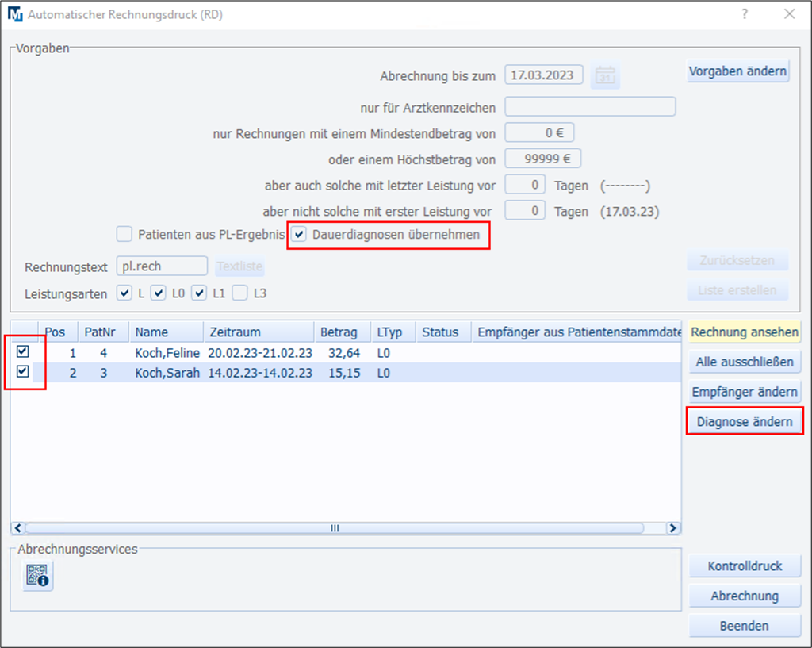Click the letzter Leistung Tagen field
The height and width of the screenshot is (648, 812).
pos(525,184)
